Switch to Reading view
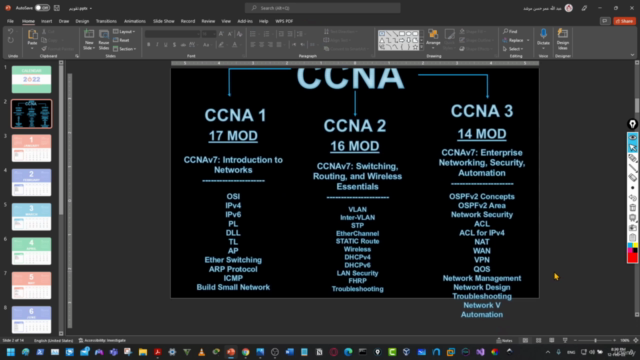The width and height of the screenshot is (640, 360). click(551, 340)
